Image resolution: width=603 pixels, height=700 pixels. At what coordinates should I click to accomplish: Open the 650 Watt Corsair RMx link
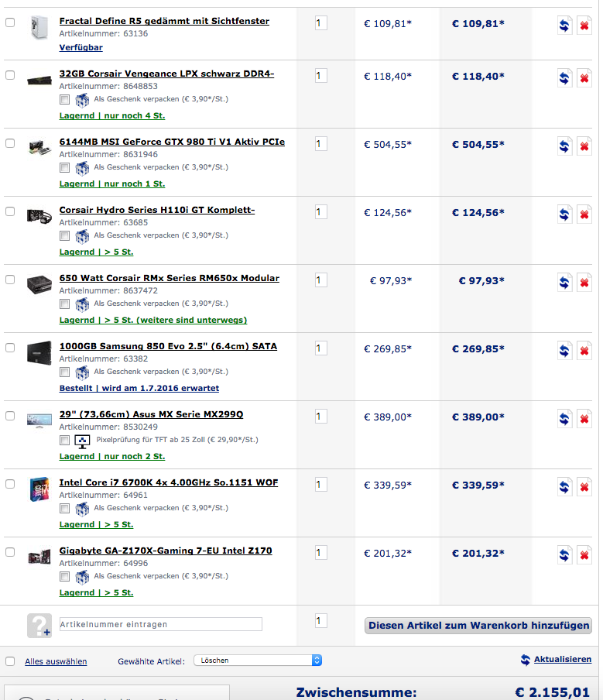170,278
